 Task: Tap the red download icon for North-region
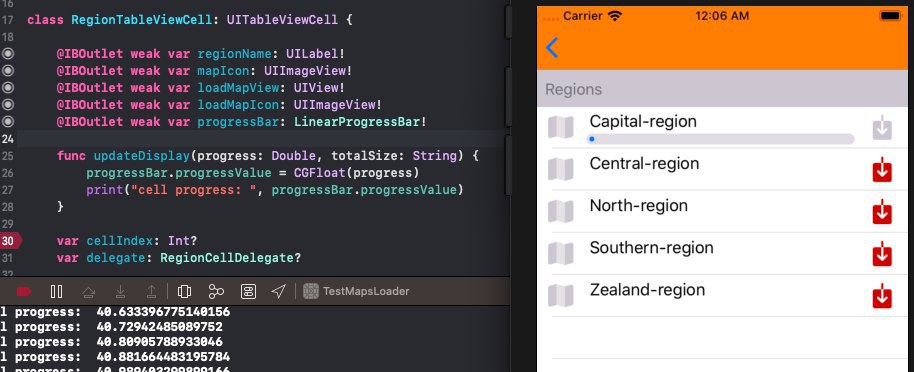tap(882, 212)
